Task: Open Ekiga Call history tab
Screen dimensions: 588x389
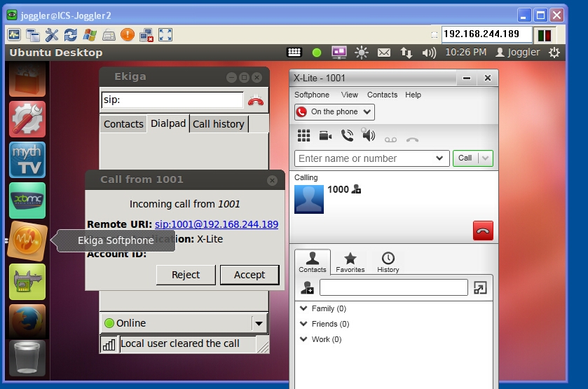Action: (219, 124)
